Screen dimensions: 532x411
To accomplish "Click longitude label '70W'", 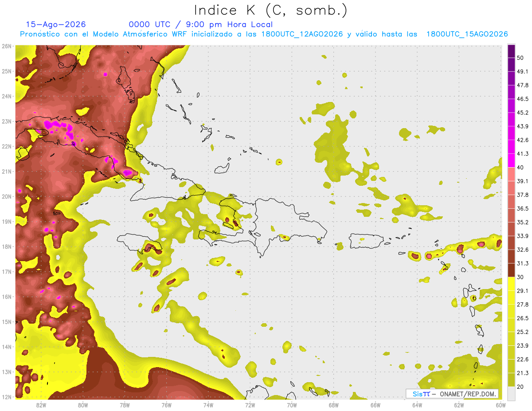I will 292,405.
